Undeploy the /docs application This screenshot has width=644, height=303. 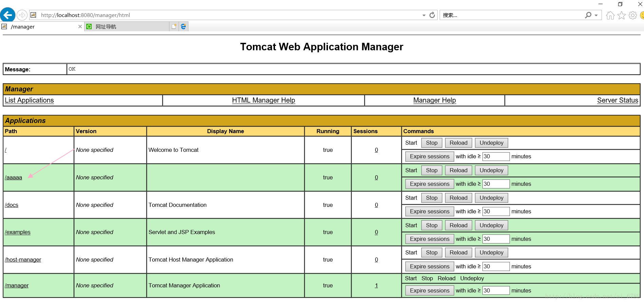tap(492, 198)
